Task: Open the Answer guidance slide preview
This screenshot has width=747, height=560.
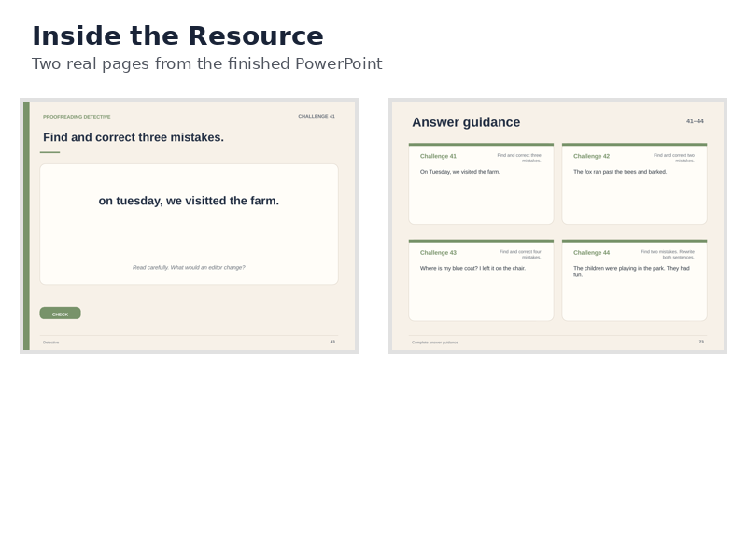Action: coord(557,226)
